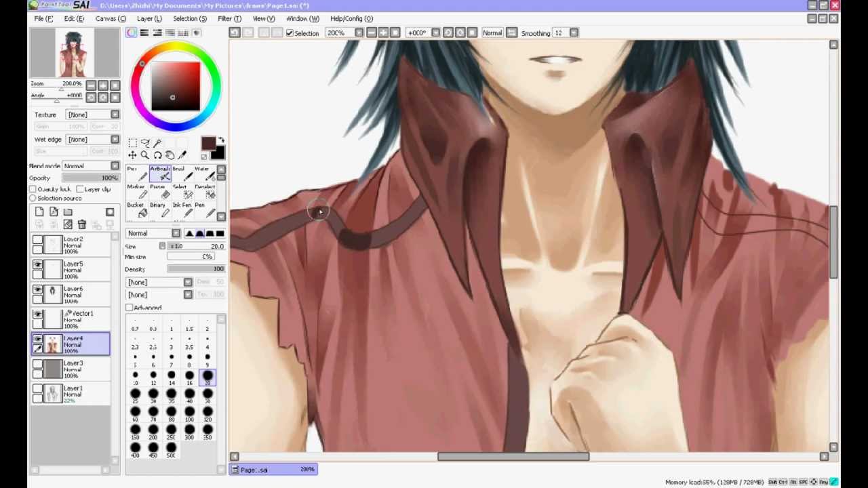
Task: Adjust the layer Opacity slider
Action: (x=91, y=178)
